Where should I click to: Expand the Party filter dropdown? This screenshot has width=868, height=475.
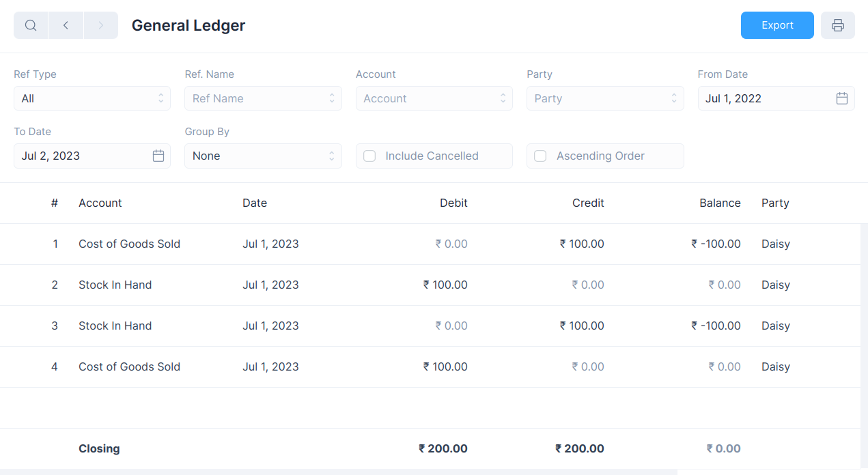(604, 98)
